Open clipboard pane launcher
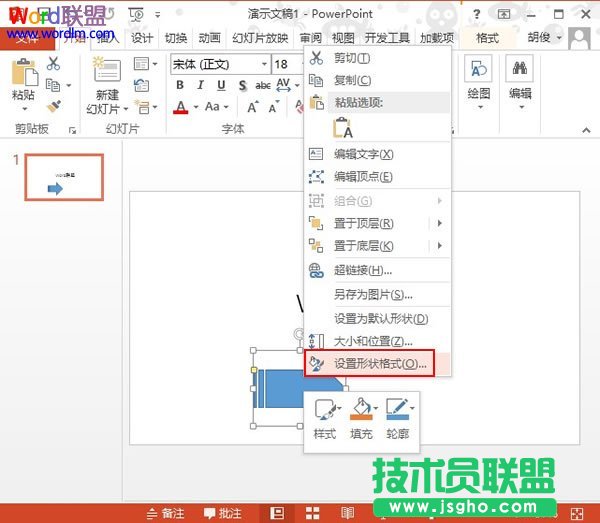The height and width of the screenshot is (523, 600). click(72, 130)
